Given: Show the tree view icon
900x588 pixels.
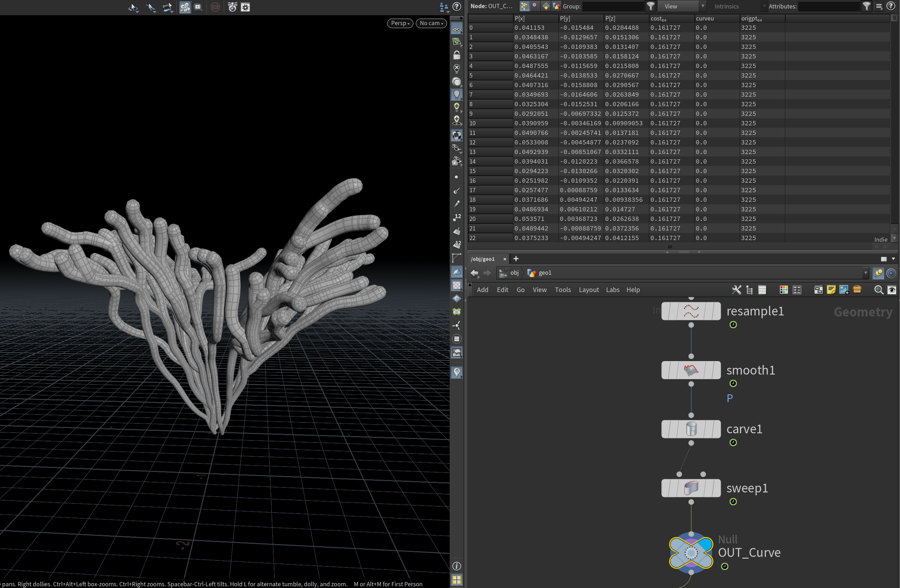Looking at the screenshot, I should [x=750, y=290].
